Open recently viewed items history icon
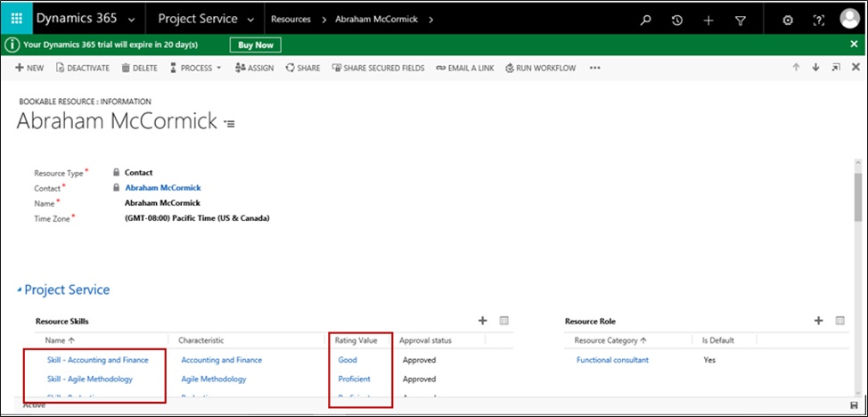This screenshot has height=417, width=868. pyautogui.click(x=677, y=20)
